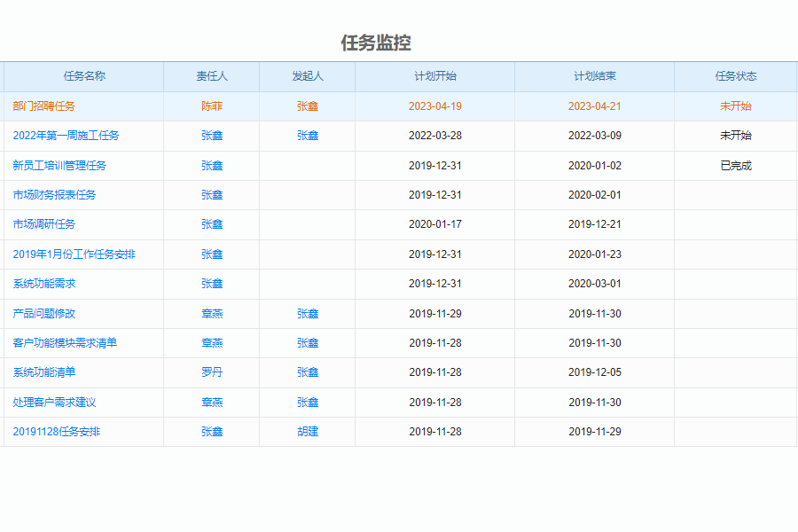Click responsible person 章燕 for 客户功能模块需求清单
This screenshot has width=798, height=532.
coord(212,342)
